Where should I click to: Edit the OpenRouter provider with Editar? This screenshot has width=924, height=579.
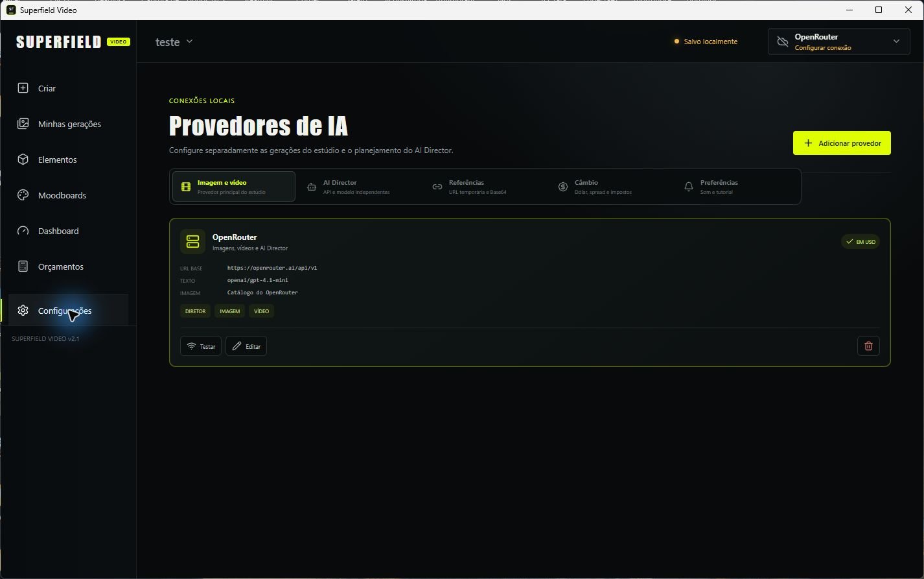[246, 346]
